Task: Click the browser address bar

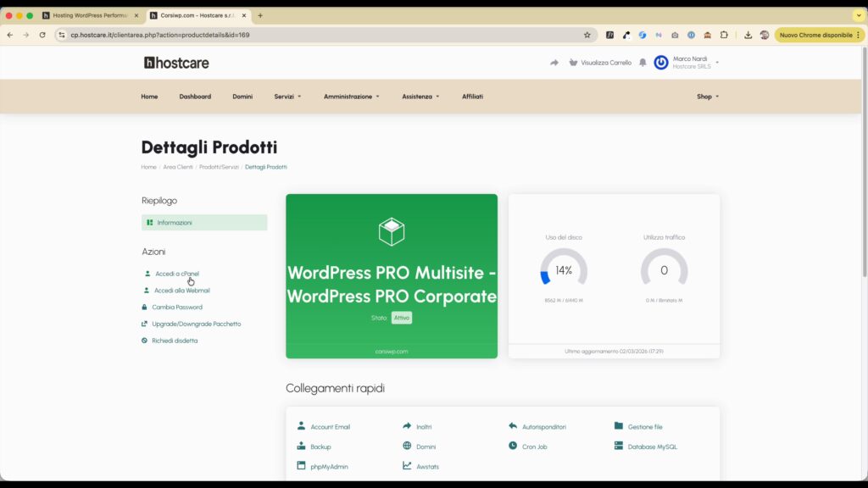Action: (x=322, y=35)
